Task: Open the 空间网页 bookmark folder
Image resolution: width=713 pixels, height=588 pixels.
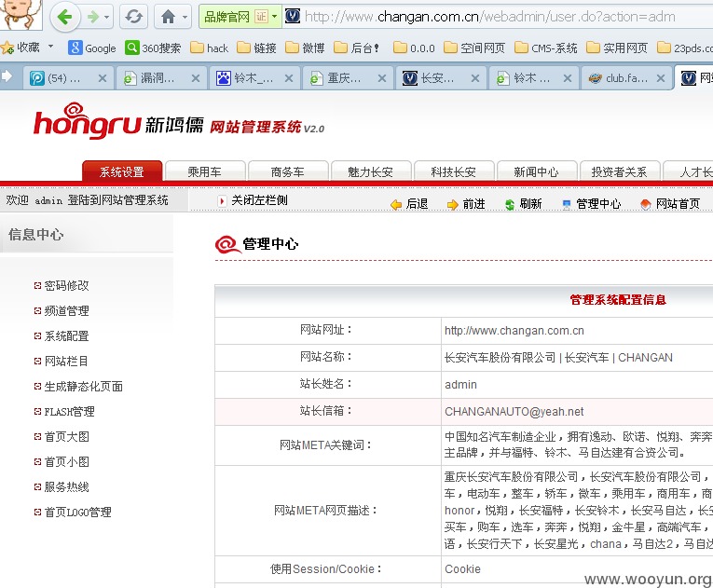Action: [x=474, y=48]
